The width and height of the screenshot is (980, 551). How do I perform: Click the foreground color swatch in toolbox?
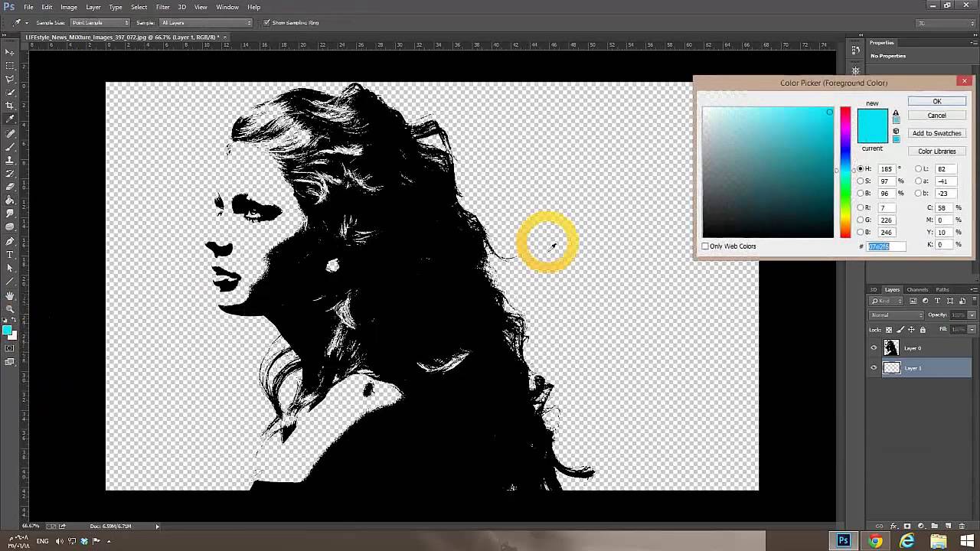(x=7, y=331)
